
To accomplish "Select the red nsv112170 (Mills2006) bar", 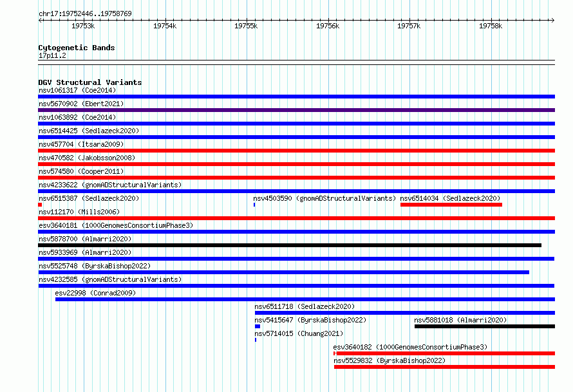I will pyautogui.click(x=296, y=218).
